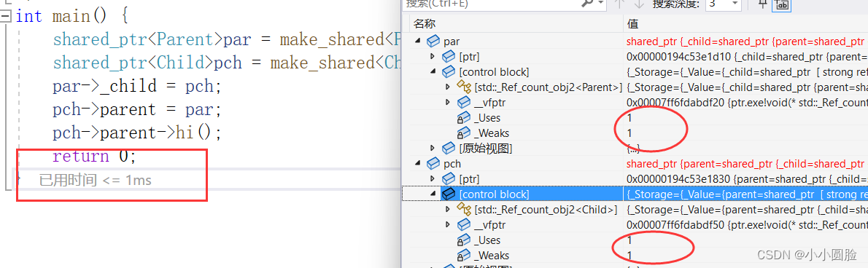The height and width of the screenshot is (268, 868).
Task: Click the 名称 column header
Action: click(x=425, y=24)
